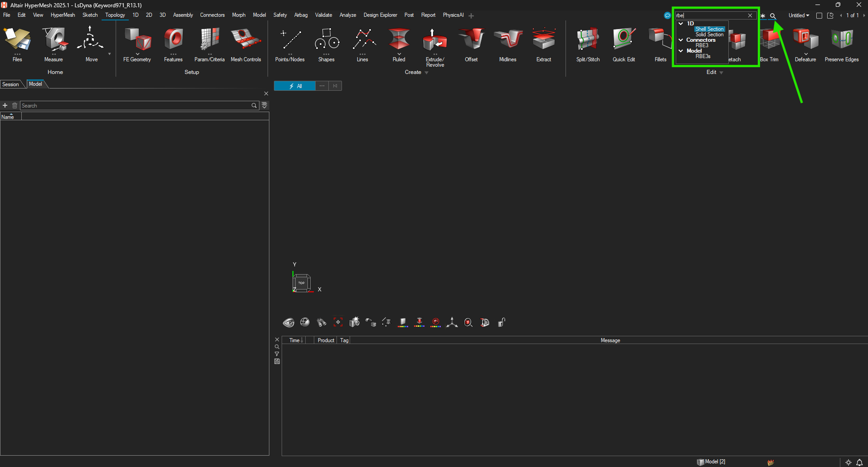Expand the Edit ribbon group arrow
Viewport: 868px width, 467px height.
(722, 73)
